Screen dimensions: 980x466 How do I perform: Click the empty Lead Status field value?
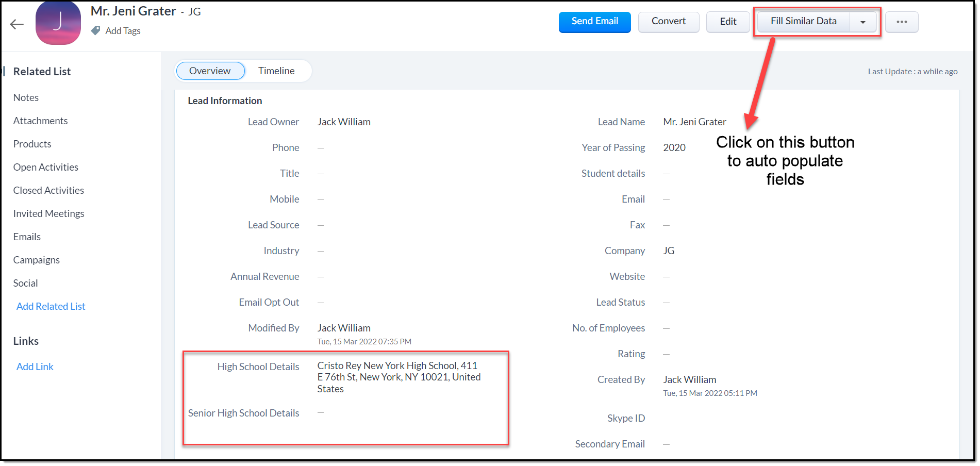coord(666,303)
